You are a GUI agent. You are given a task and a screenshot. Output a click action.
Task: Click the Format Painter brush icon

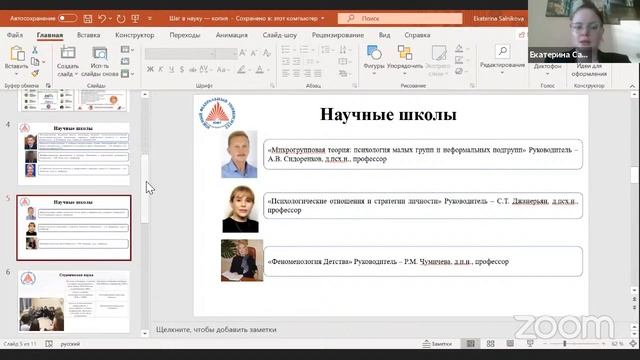pyautogui.click(x=35, y=73)
